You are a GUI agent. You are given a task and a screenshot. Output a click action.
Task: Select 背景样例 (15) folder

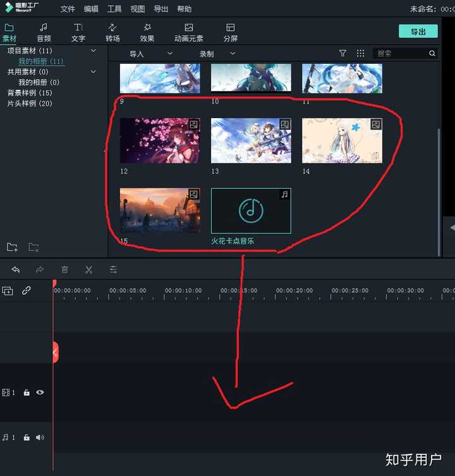30,93
